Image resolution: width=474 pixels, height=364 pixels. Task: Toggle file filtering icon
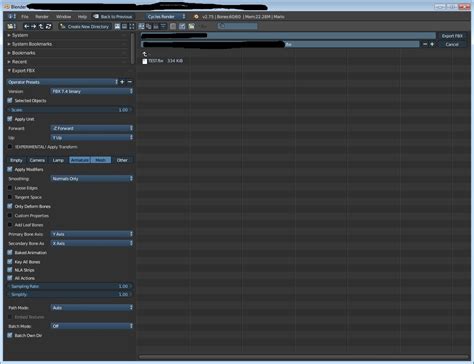click(x=182, y=26)
